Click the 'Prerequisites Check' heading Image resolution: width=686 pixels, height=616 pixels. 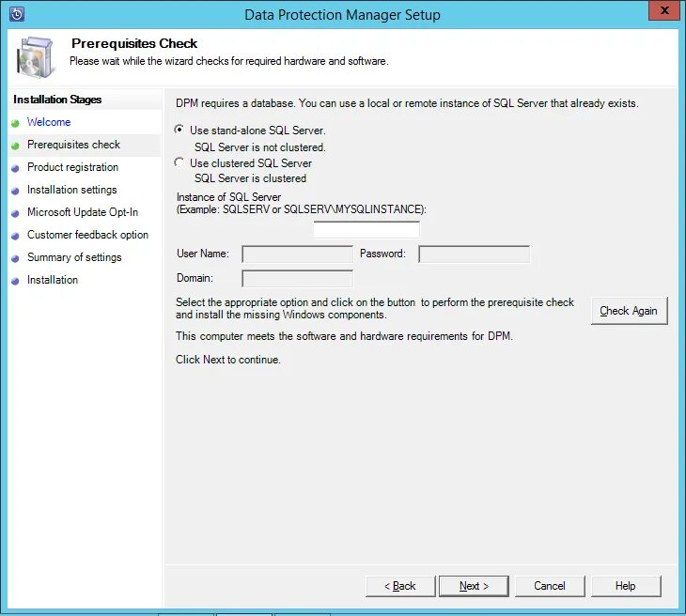click(134, 43)
